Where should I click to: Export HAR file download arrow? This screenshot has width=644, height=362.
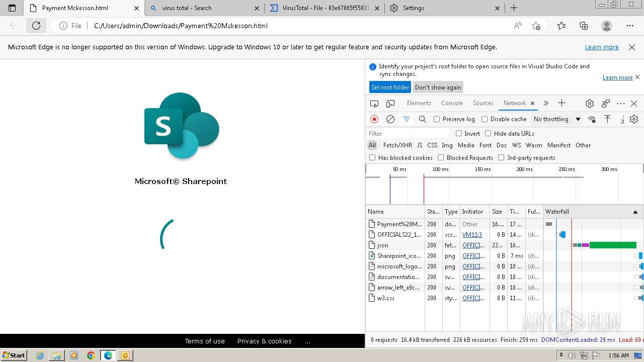click(622, 119)
